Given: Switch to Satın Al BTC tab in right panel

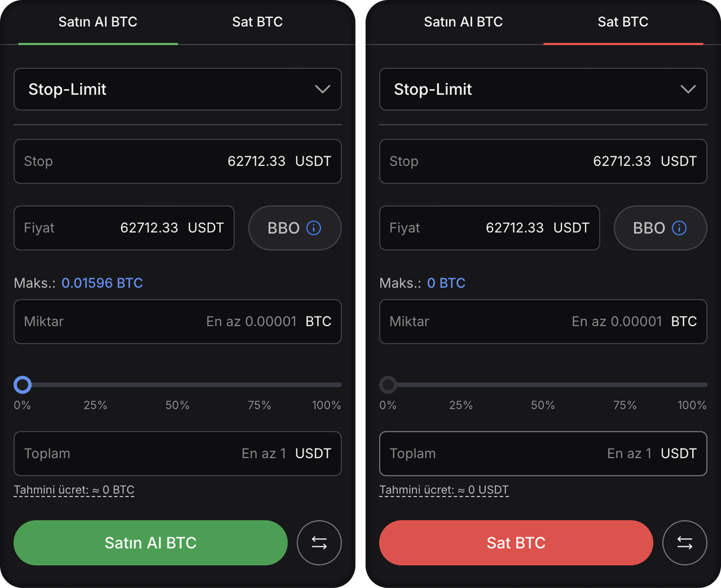Looking at the screenshot, I should click(463, 22).
